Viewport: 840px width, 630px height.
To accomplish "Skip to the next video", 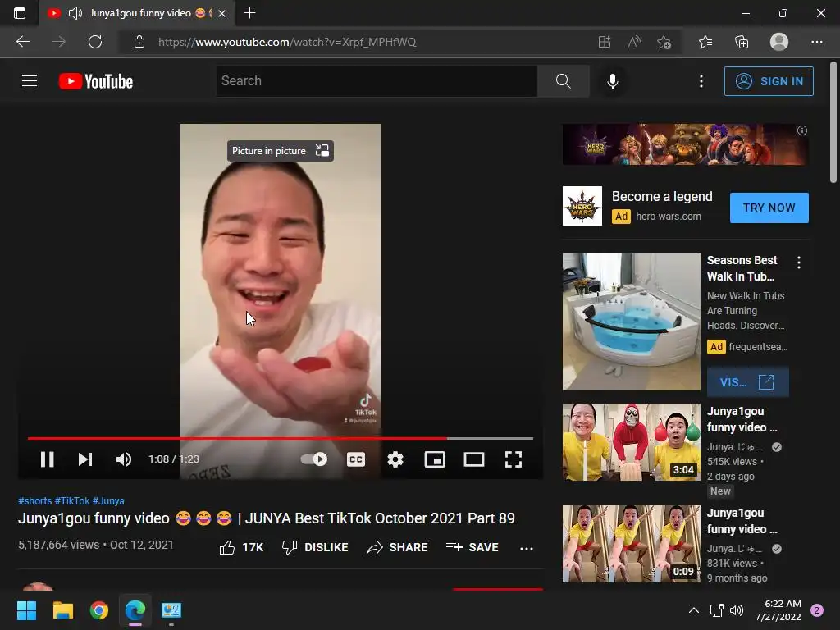I will tap(85, 459).
